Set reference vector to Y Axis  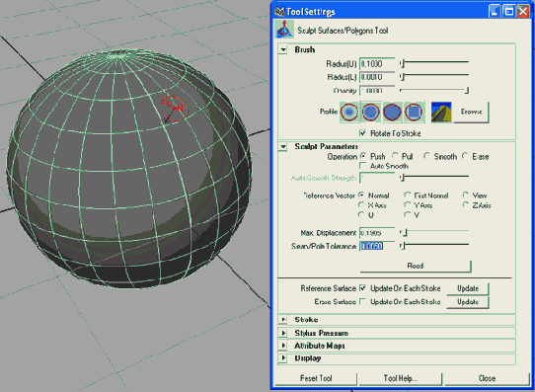point(407,204)
